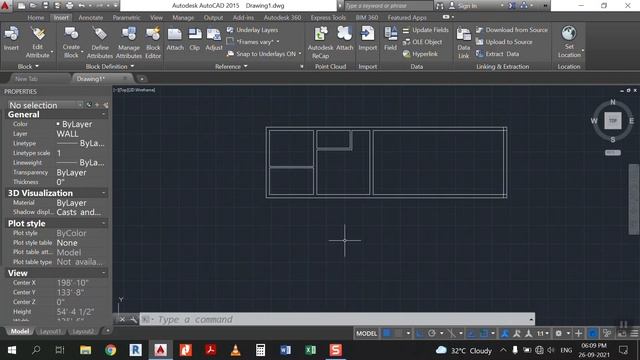Open the Edit Attribute tool
Image resolution: width=640 pixels, height=360 pixels.
point(38,42)
